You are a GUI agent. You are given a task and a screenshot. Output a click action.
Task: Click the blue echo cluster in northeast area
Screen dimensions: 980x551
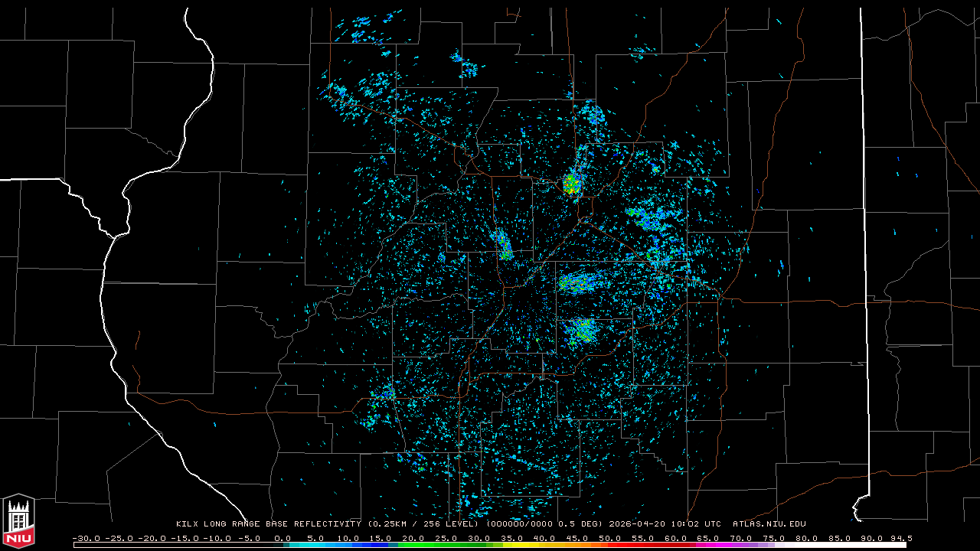[649, 218]
